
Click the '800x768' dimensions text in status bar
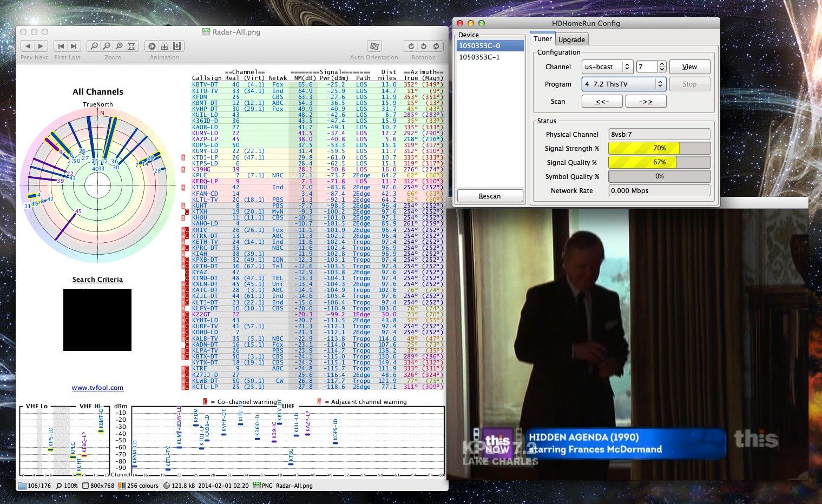102,486
